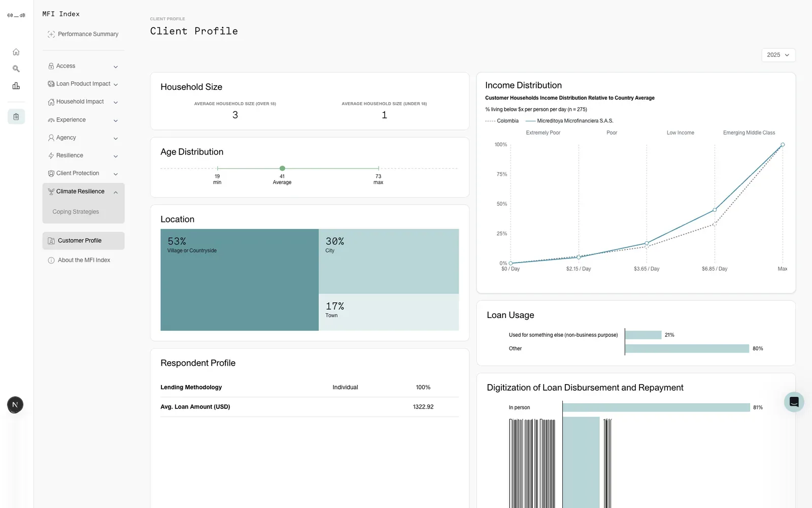Click the $6.85 / Day Micreditoya data point

(x=715, y=210)
